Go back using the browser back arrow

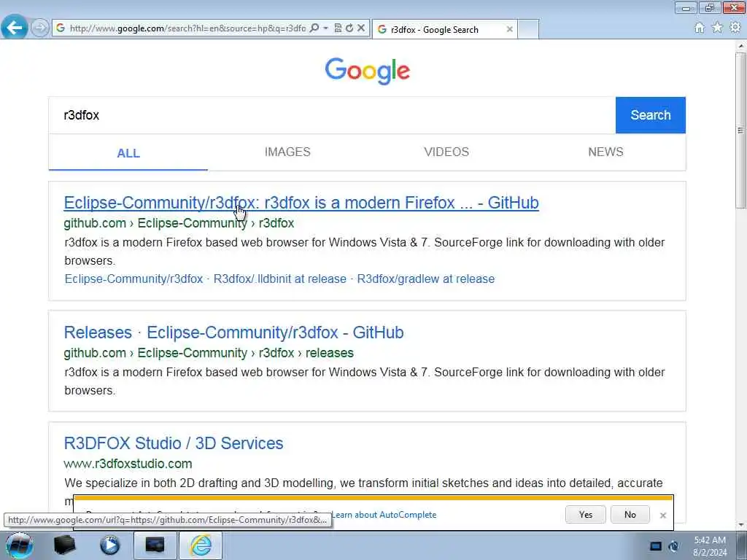pos(15,27)
